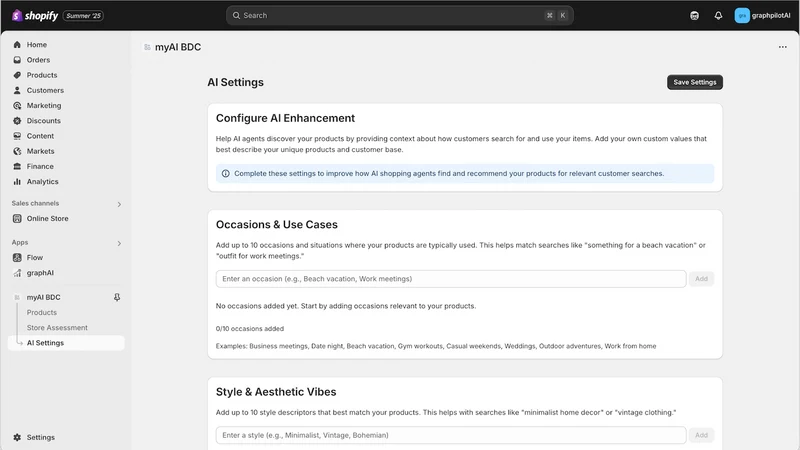Screen dimensions: 800x450
Task: Focus the Enter an occasion field
Action: (451, 279)
